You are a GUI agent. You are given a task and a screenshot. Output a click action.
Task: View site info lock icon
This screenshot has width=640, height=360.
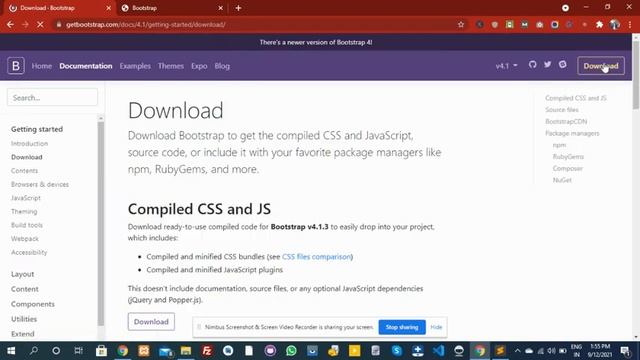click(x=59, y=24)
